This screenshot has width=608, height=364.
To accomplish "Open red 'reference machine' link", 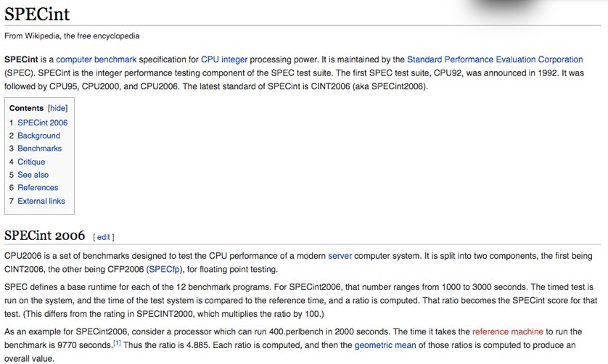I will pos(508,332).
